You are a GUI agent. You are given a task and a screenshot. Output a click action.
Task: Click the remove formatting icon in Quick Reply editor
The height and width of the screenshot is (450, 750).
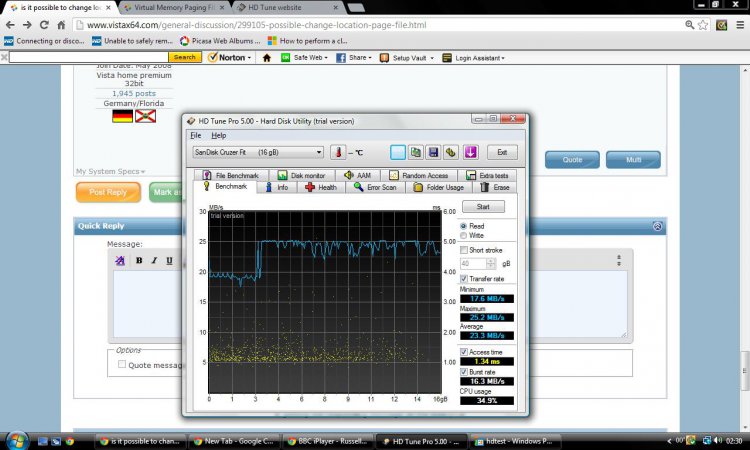click(120, 261)
